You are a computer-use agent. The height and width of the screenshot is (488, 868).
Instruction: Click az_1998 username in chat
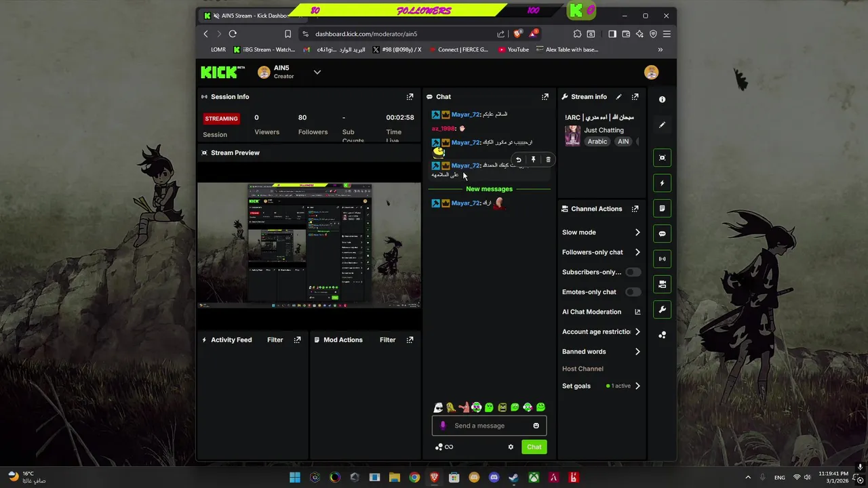click(443, 128)
